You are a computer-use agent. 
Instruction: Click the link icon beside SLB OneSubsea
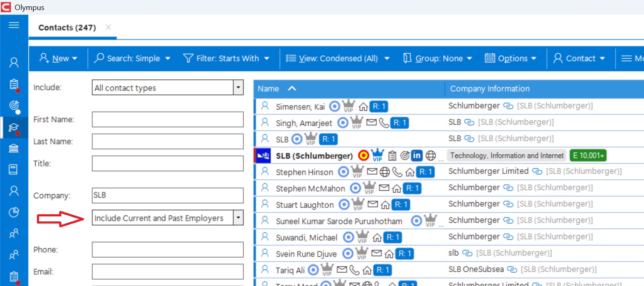tap(512, 270)
